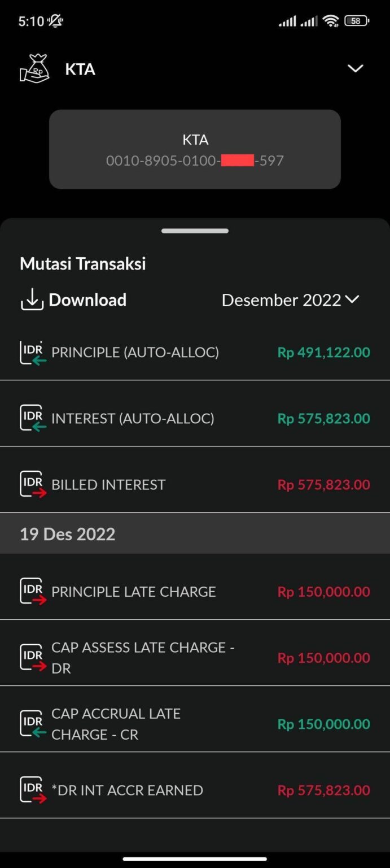Tap the Rp 491,122.00 credit amount
The height and width of the screenshot is (868, 390).
[323, 353]
